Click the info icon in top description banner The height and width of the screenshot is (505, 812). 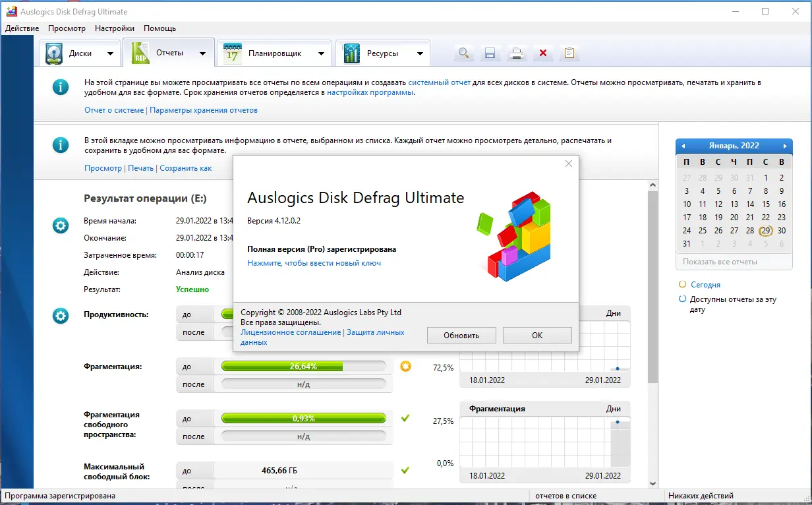pos(61,87)
